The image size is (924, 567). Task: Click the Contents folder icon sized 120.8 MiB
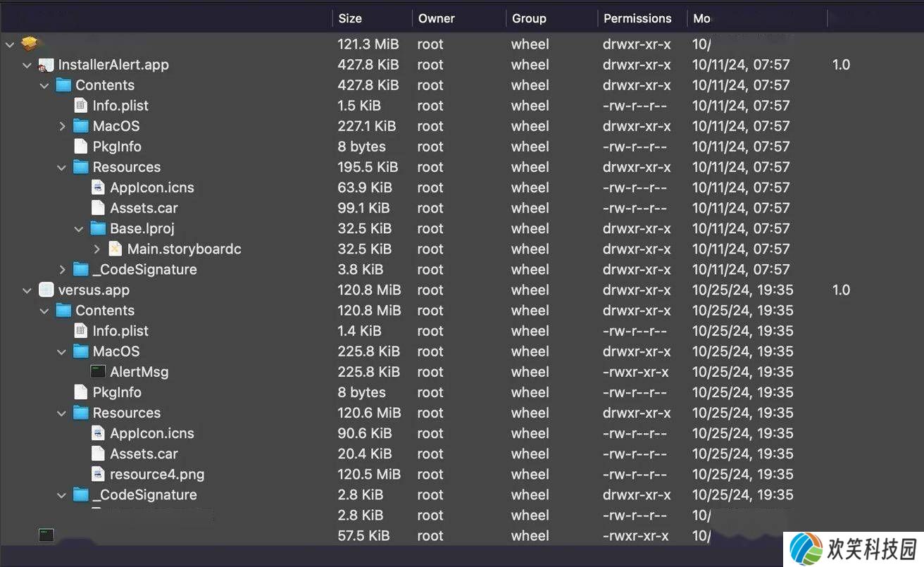[63, 311]
